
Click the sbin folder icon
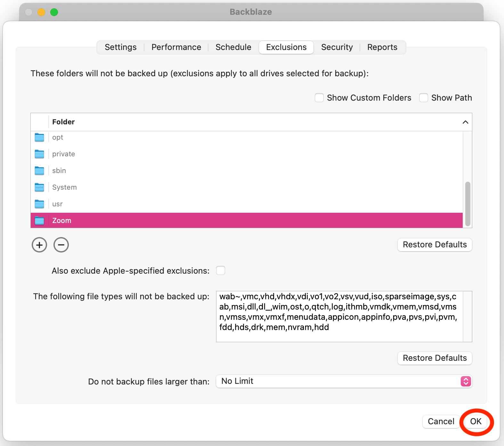39,171
